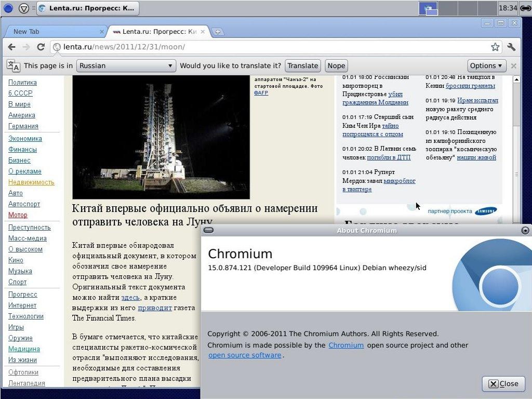The height and width of the screenshot is (399, 532).
Task: Click the site info globe icon in address bar
Action: tap(57, 47)
